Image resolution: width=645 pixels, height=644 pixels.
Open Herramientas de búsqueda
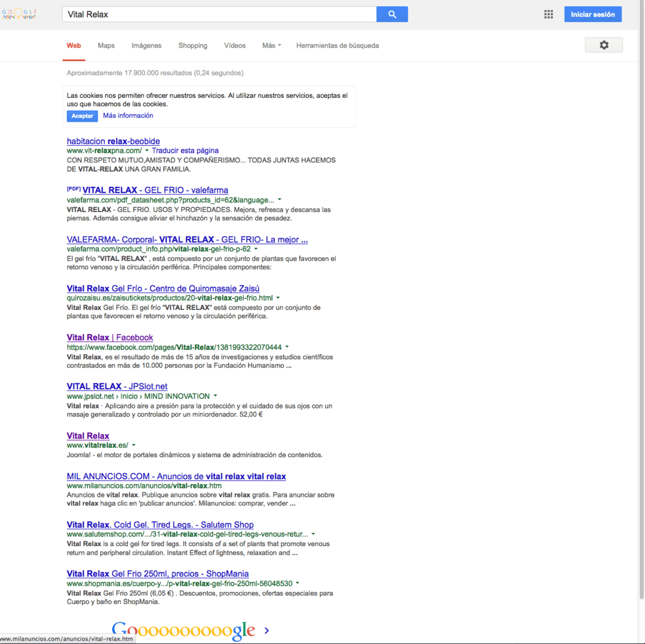tap(337, 46)
